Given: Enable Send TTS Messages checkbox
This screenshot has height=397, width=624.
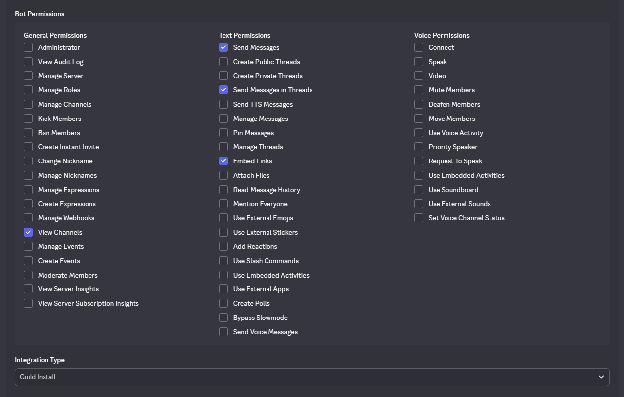Looking at the screenshot, I should pos(223,104).
